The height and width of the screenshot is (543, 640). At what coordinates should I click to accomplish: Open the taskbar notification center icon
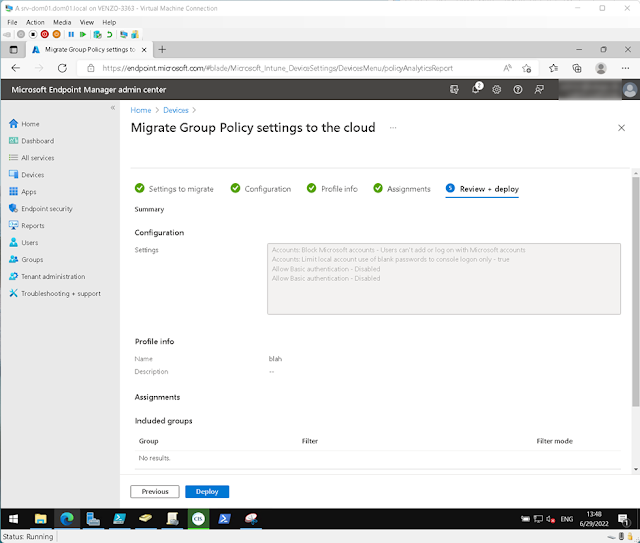pyautogui.click(x=623, y=519)
